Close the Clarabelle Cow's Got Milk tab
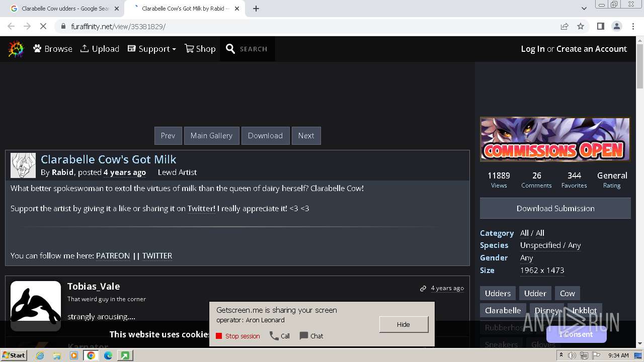This screenshot has height=362, width=644. click(237, 9)
